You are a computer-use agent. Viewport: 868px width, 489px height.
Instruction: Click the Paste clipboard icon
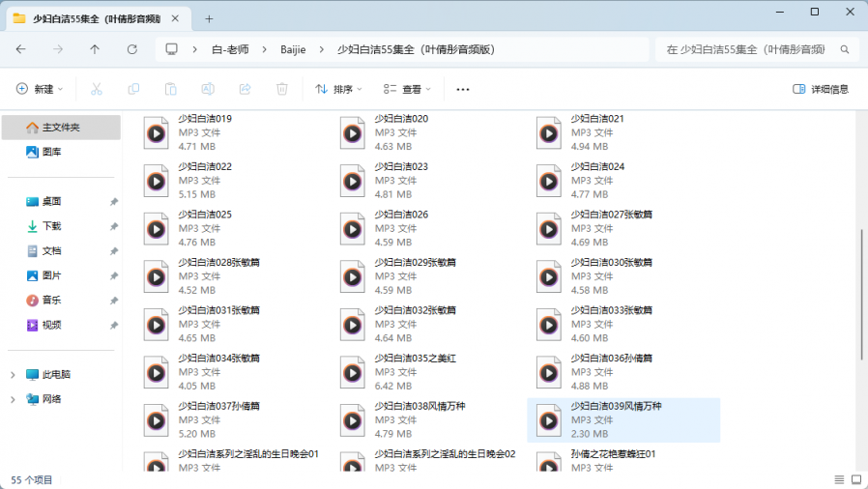170,89
